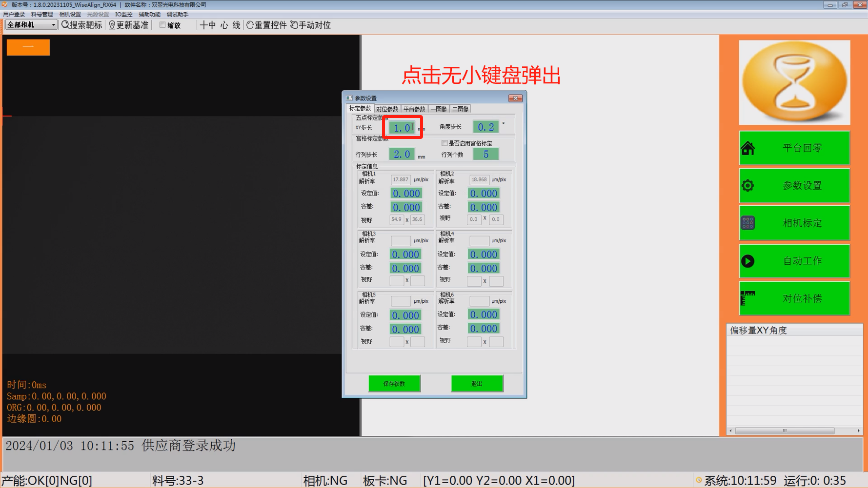Image resolution: width=868 pixels, height=488 pixels.
Task: Click the 角度步长 input field
Action: [x=485, y=127]
